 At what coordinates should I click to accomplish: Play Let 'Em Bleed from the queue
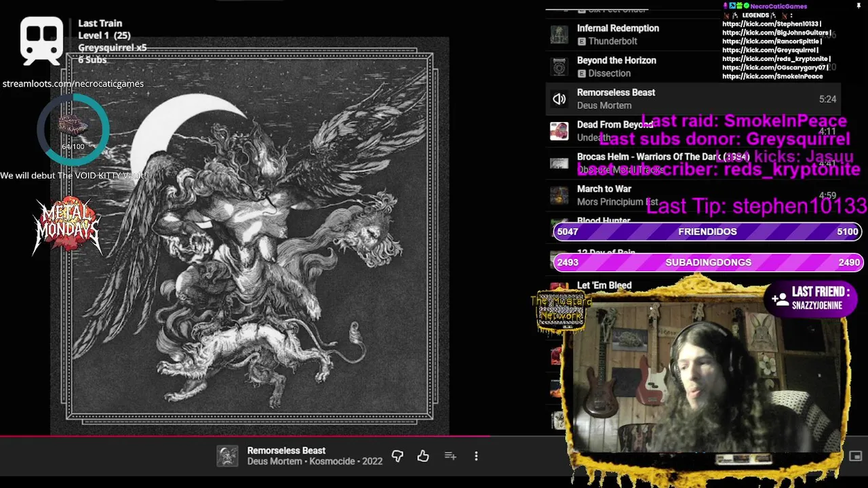[604, 285]
